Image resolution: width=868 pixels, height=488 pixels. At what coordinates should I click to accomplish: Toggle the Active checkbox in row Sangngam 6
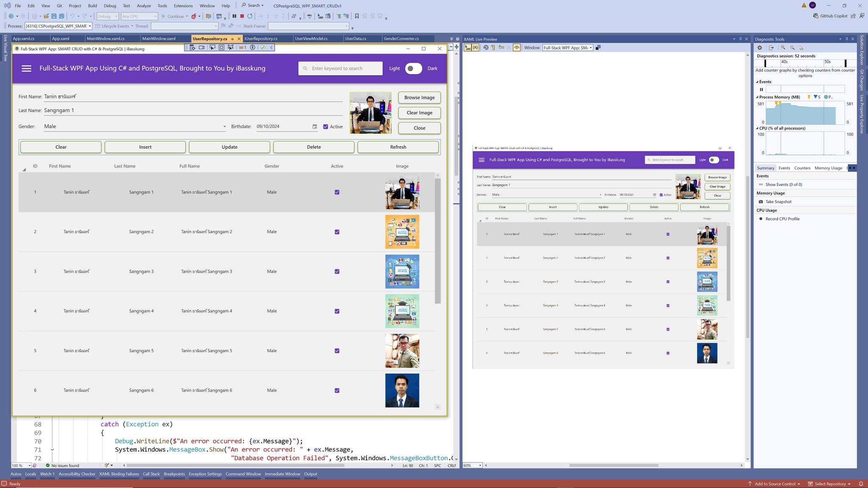[337, 391]
